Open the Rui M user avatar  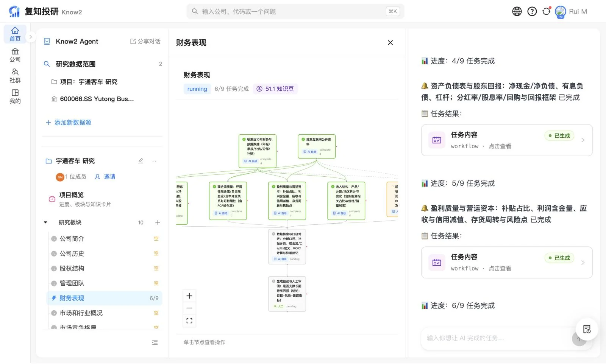pyautogui.click(x=561, y=12)
